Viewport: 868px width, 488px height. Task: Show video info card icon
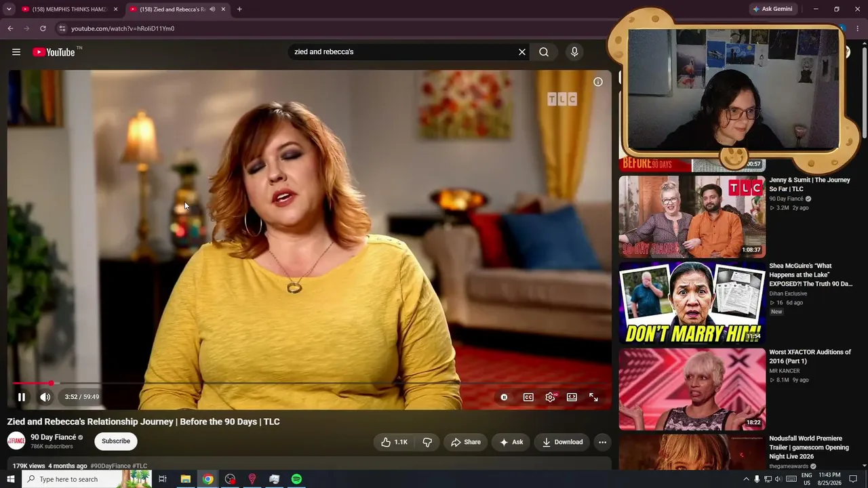click(598, 82)
